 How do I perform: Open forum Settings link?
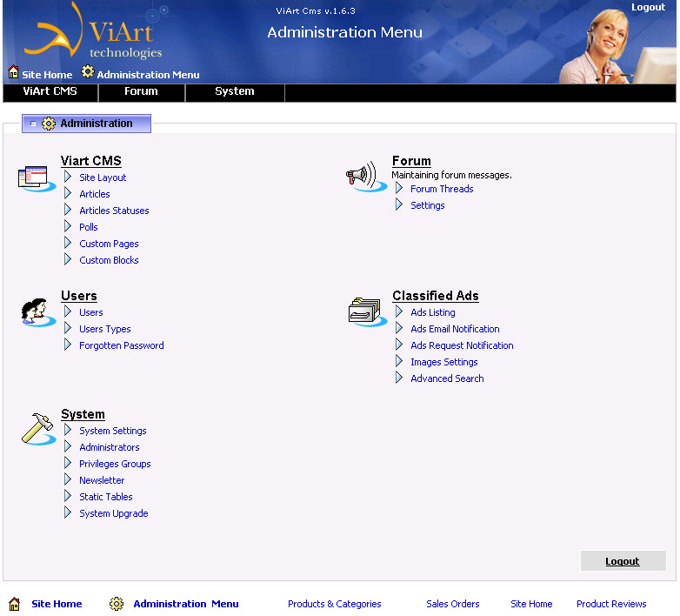(428, 205)
